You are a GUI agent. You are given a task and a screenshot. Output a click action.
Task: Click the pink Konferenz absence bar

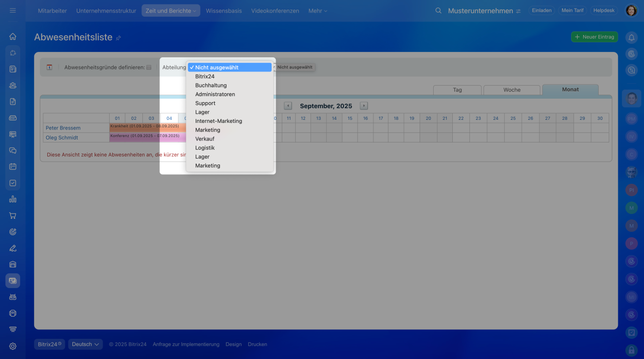[148, 137]
